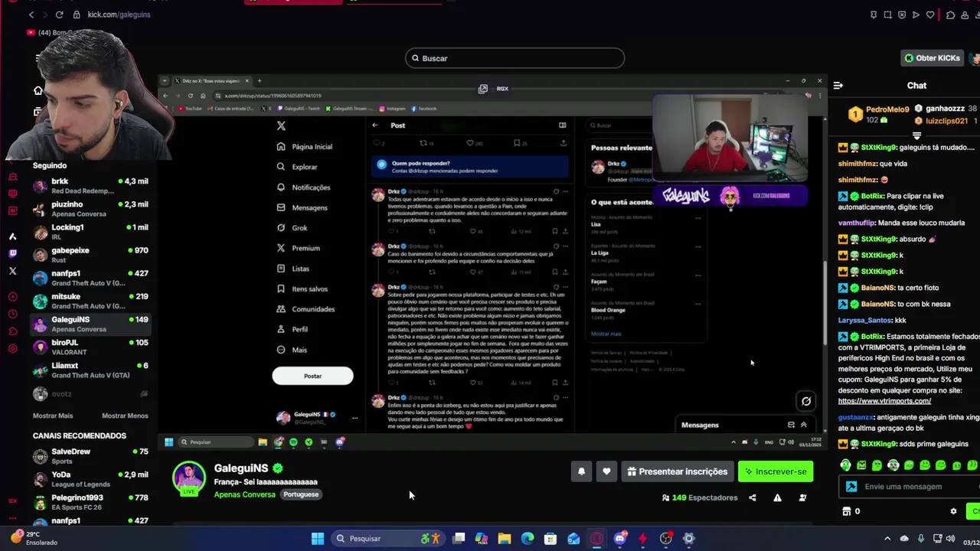Open OBS Studio from the taskbar

[665, 539]
